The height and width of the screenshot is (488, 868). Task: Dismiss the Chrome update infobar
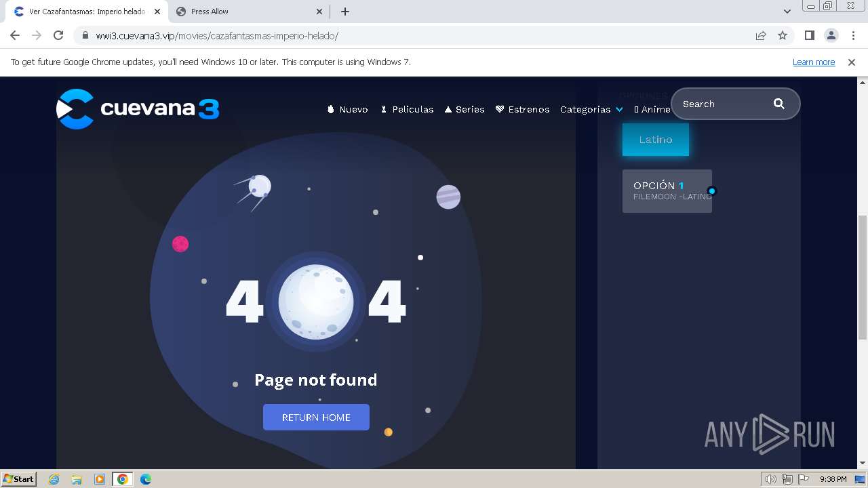pyautogui.click(x=852, y=62)
